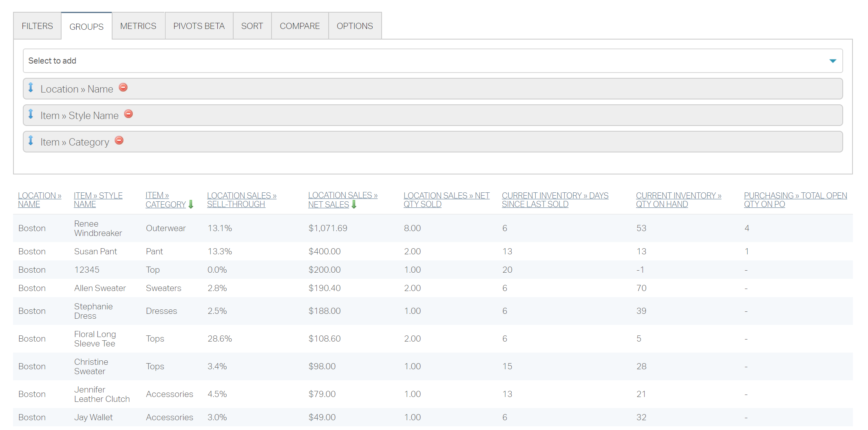Click the reorder arrows on Item » Style Name group
This screenshot has height=430, width=868.
click(31, 115)
